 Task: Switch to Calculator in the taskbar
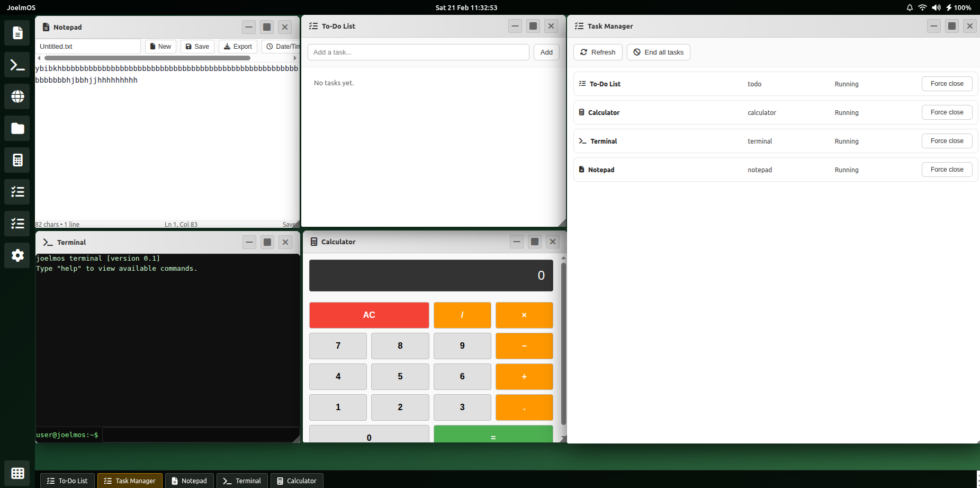point(296,481)
